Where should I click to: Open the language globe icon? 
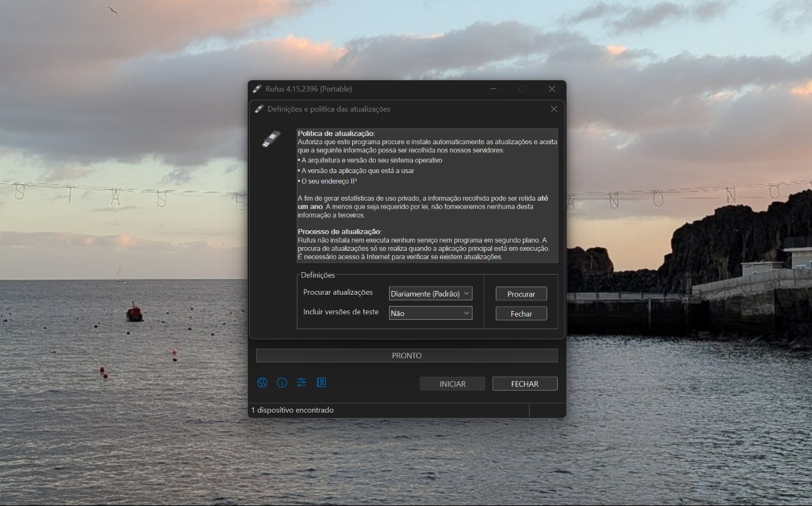point(262,382)
